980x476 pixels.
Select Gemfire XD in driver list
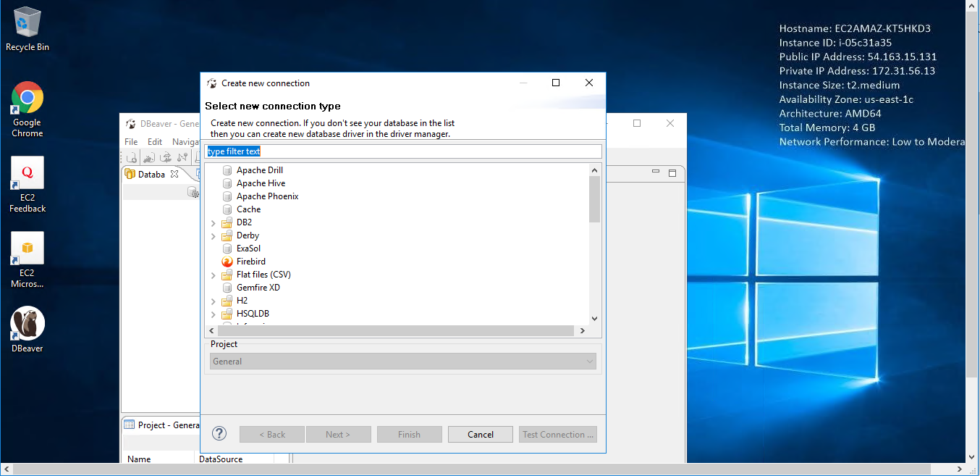pyautogui.click(x=258, y=288)
